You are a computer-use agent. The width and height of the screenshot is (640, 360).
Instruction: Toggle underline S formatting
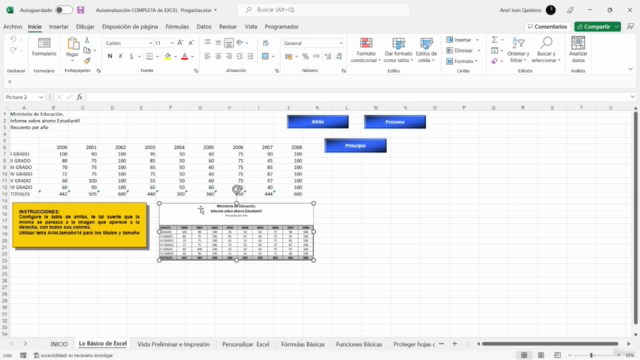pos(131,56)
